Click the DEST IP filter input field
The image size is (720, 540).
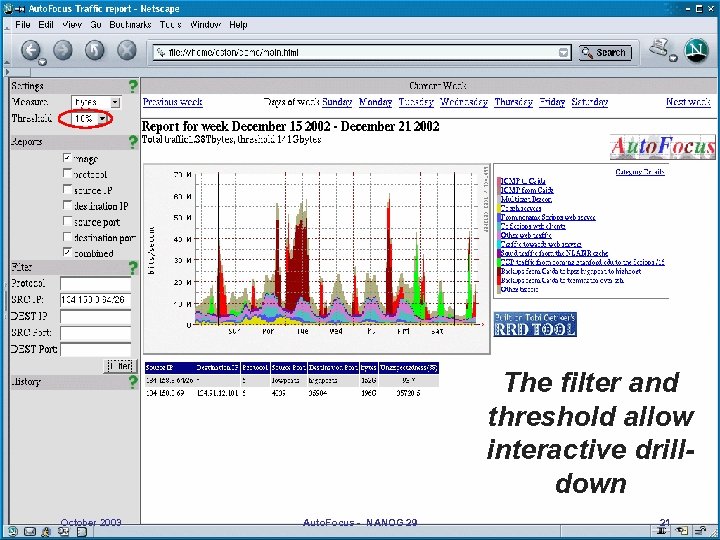coord(96,316)
